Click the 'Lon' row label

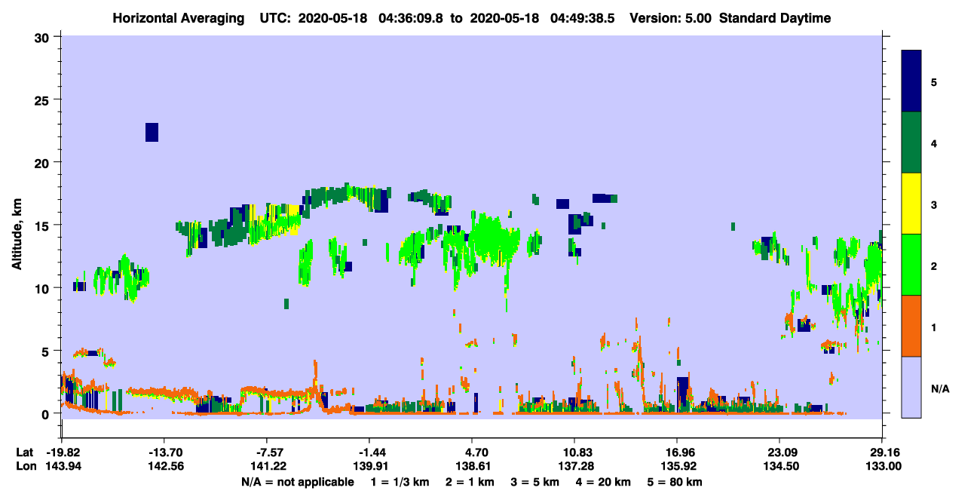click(25, 466)
